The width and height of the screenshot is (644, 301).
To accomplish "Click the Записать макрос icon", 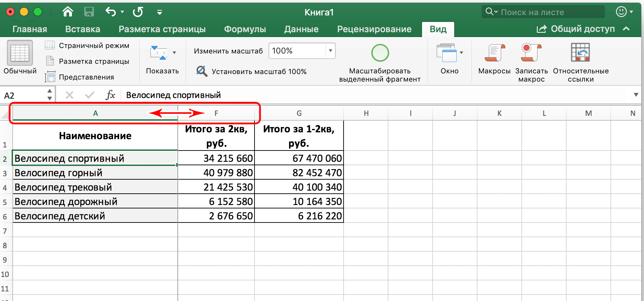I will [x=531, y=52].
